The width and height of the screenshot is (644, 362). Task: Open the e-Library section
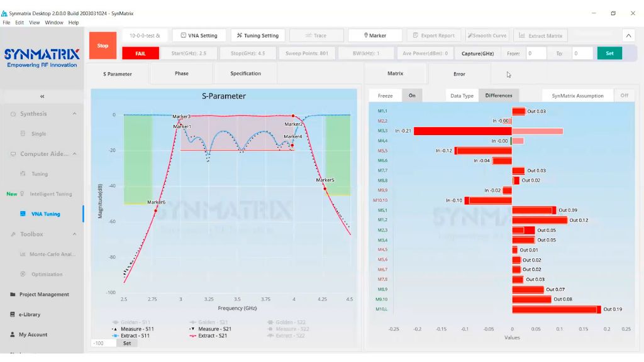29,314
